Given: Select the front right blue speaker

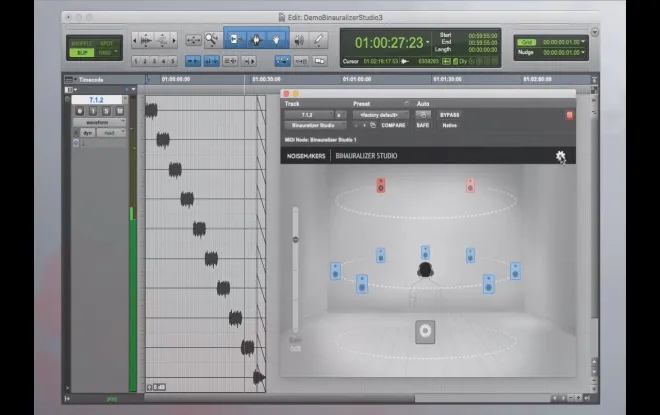Looking at the screenshot, I should point(470,255).
